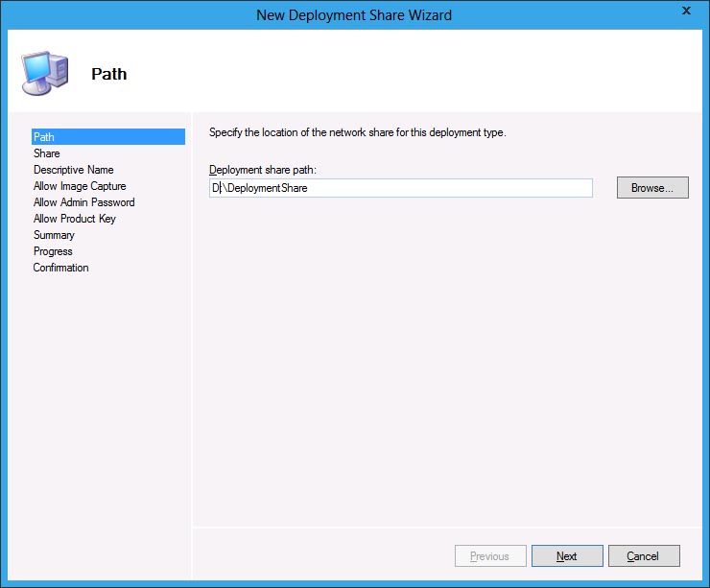Choose the Allow Admin Password step
Viewport: 710px width, 588px height.
[x=83, y=202]
